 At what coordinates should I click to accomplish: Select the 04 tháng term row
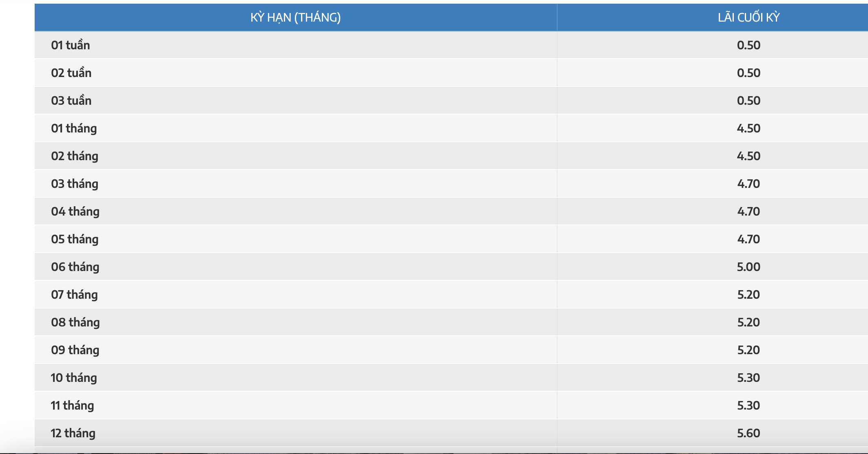pyautogui.click(x=451, y=211)
